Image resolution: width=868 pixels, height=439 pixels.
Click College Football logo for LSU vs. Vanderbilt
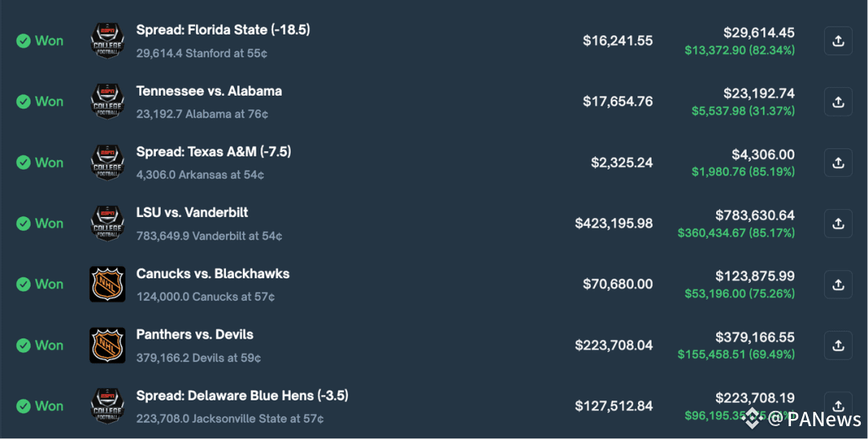(108, 224)
